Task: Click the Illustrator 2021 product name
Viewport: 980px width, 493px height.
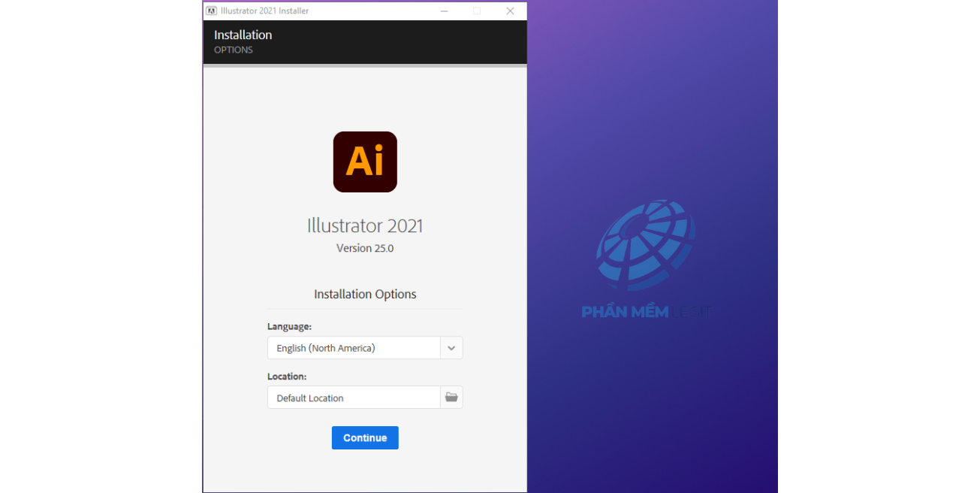Action: [365, 225]
